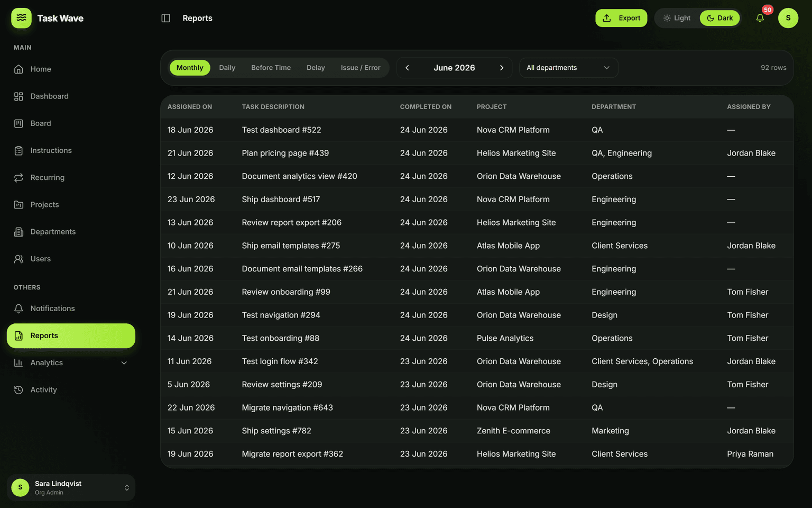Click the Task Wave logo icon

pyautogui.click(x=21, y=18)
